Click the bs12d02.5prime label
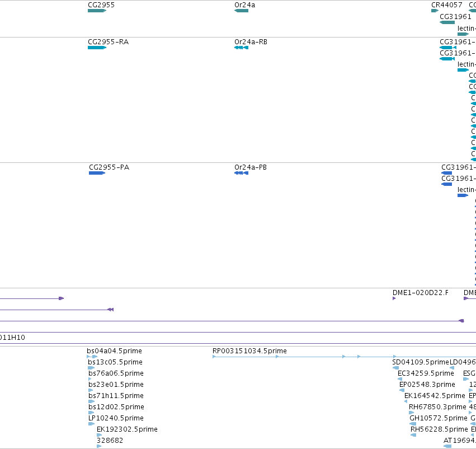The width and height of the screenshot is (476, 449). coord(116,407)
